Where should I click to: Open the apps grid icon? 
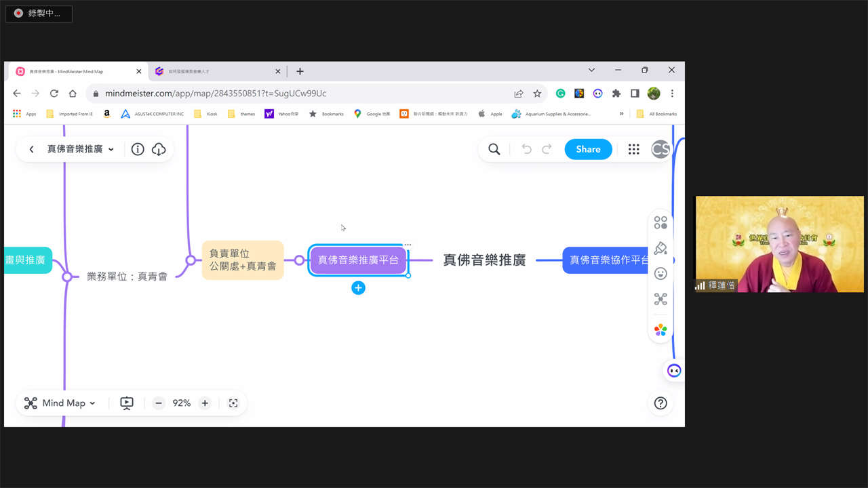tap(633, 149)
